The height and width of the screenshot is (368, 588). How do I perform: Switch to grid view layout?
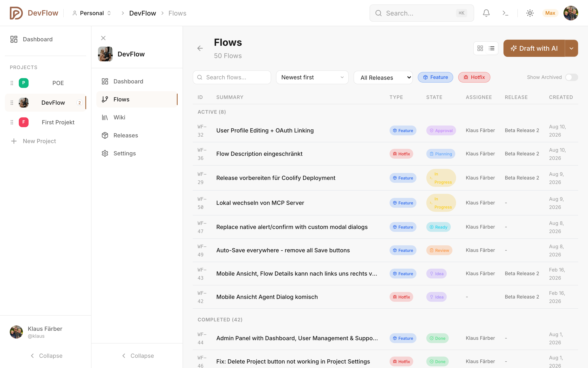(x=480, y=48)
